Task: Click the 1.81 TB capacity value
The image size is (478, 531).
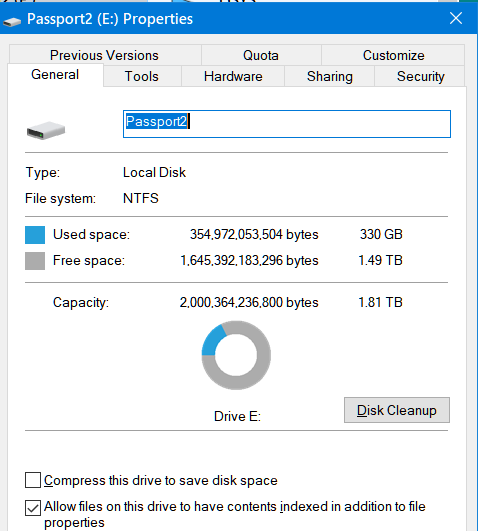Action: click(x=380, y=302)
